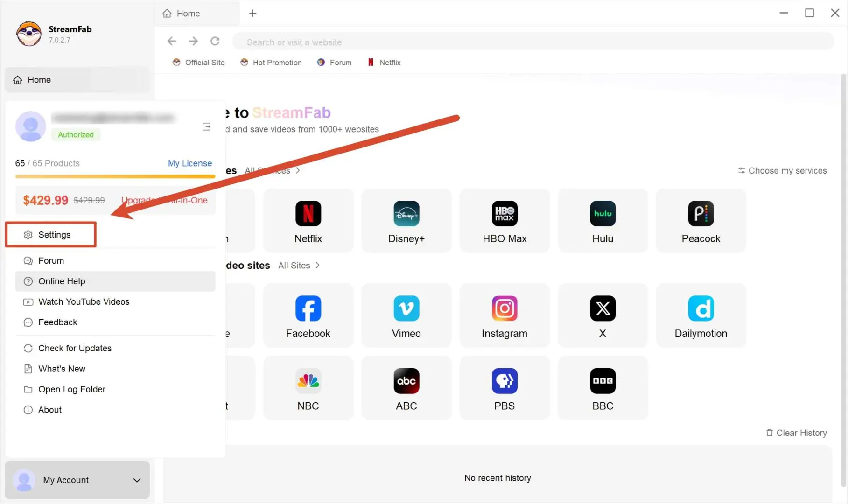
Task: Reload the page with refresh icon
Action: pyautogui.click(x=215, y=41)
